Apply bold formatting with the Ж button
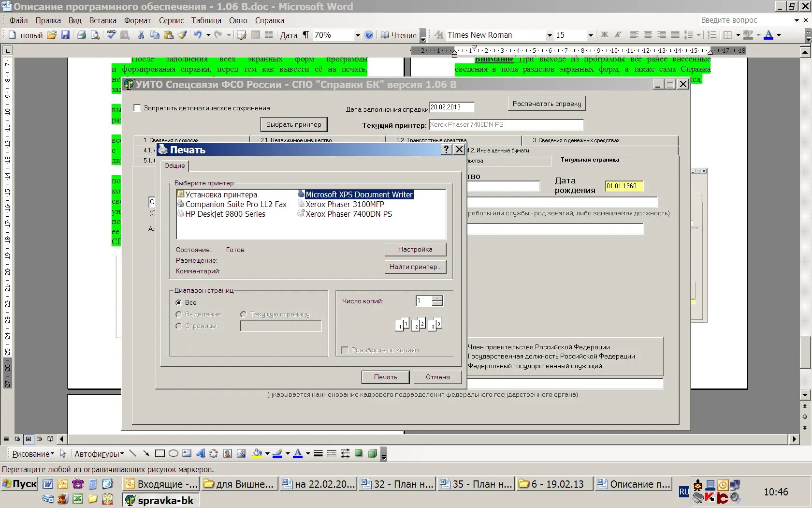The image size is (812, 508). coord(605,35)
